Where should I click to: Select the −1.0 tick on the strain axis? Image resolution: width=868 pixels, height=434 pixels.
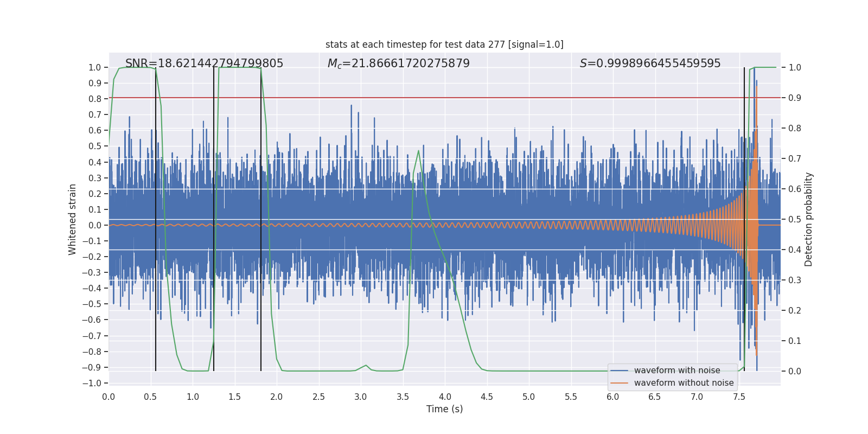click(x=92, y=383)
